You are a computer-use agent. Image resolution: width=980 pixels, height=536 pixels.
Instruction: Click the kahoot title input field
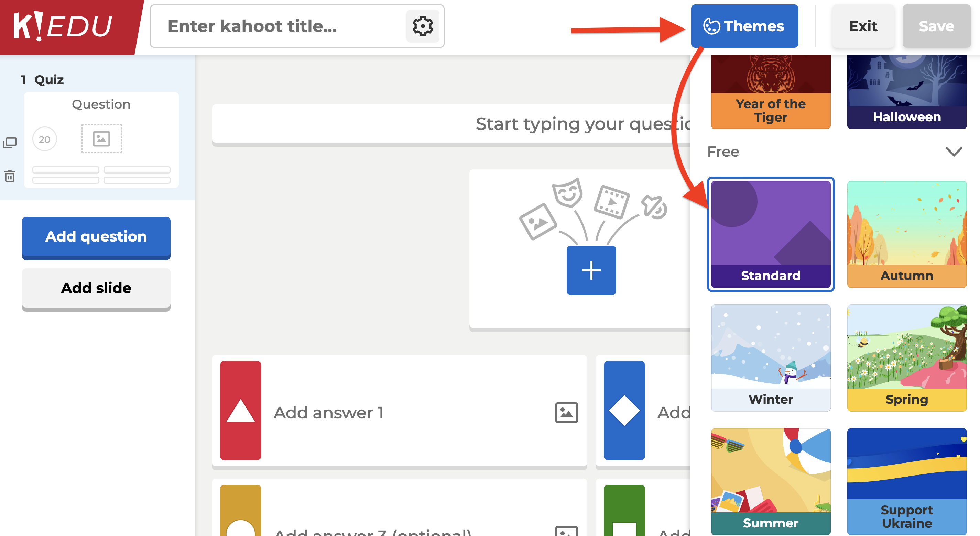point(278,26)
